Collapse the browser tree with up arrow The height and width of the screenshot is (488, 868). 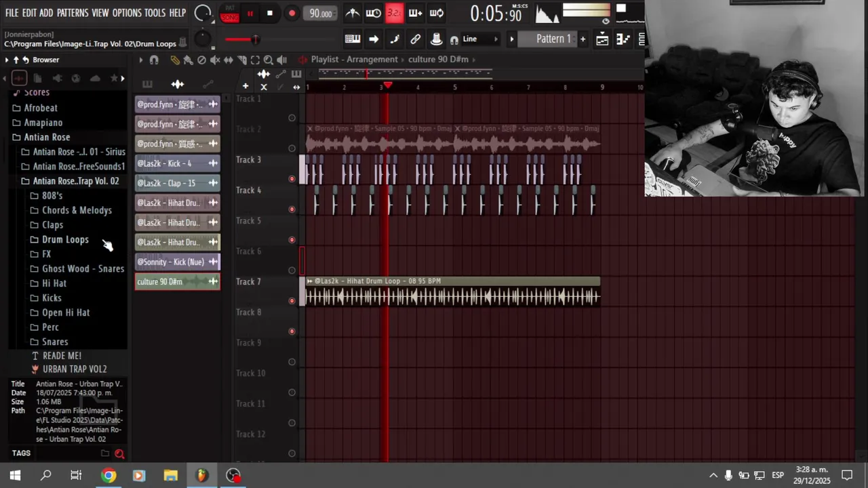[16, 60]
